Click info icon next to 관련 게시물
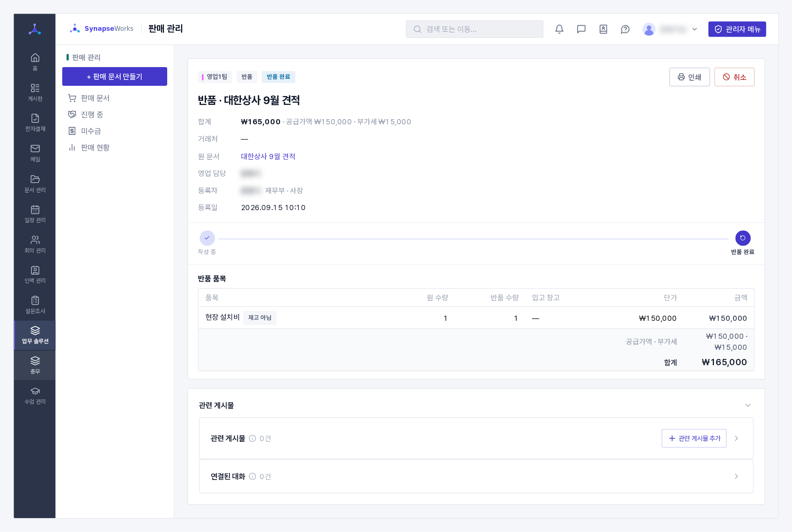Viewport: 792px width, 532px height. coord(252,438)
